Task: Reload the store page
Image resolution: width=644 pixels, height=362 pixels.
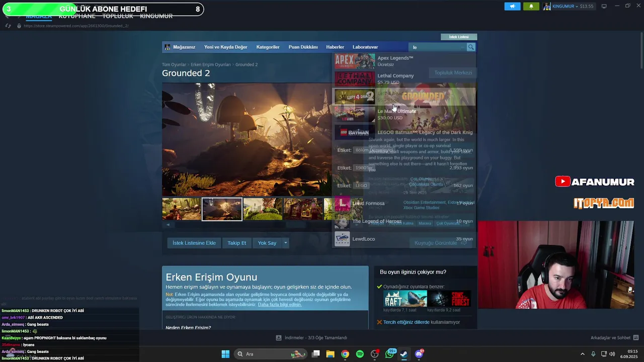Action: tap(8, 26)
